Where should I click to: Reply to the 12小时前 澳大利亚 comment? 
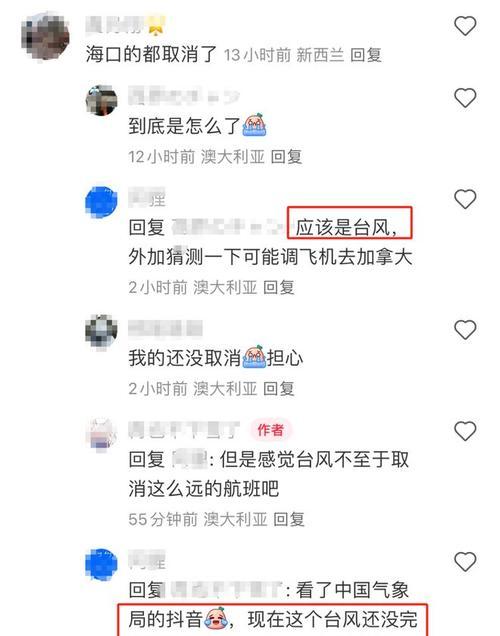286,157
